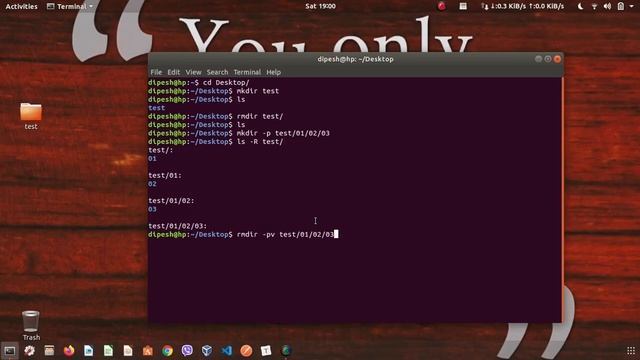Image resolution: width=640 pixels, height=360 pixels.
Task: Expand the system menu arrow
Action: coord(631,7)
